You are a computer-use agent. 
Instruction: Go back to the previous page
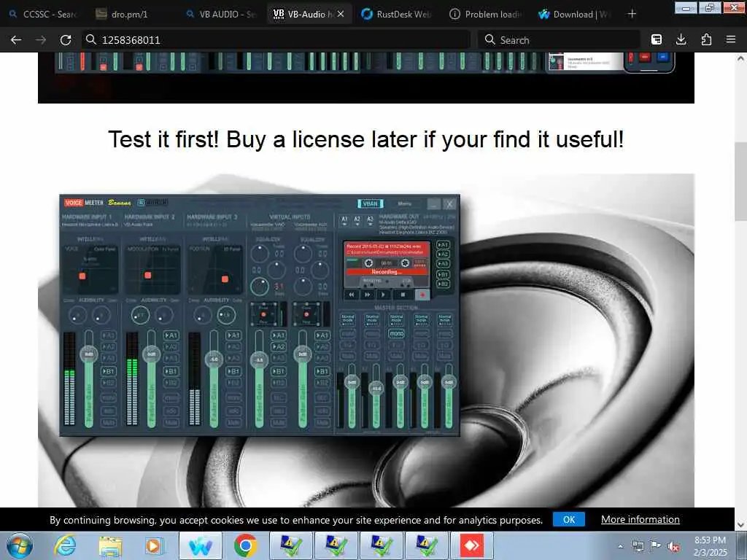point(16,40)
